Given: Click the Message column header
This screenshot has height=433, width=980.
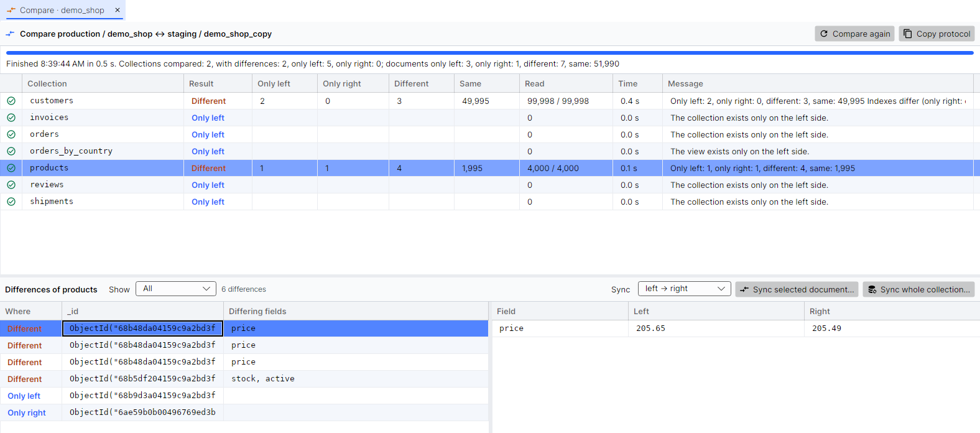Looking at the screenshot, I should (x=818, y=83).
